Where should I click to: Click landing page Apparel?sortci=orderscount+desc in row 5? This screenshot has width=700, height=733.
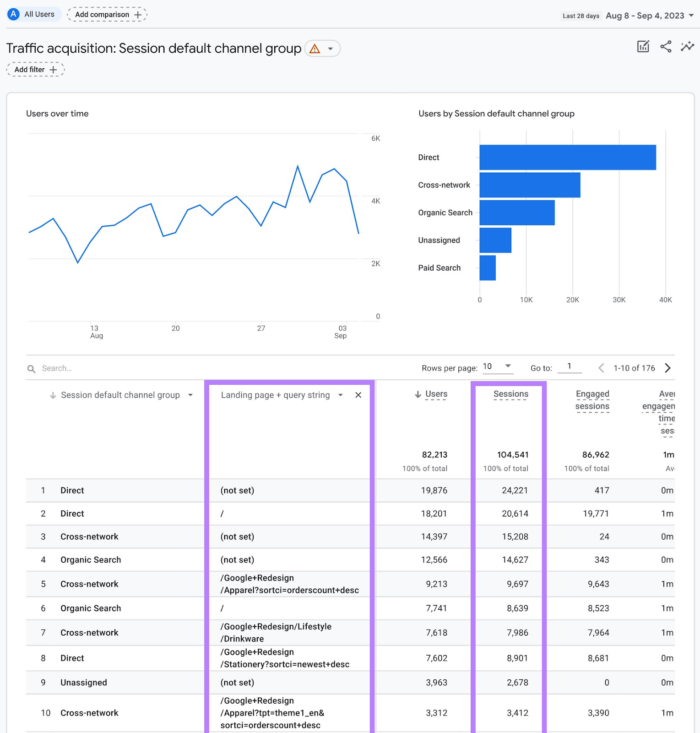[x=289, y=584]
